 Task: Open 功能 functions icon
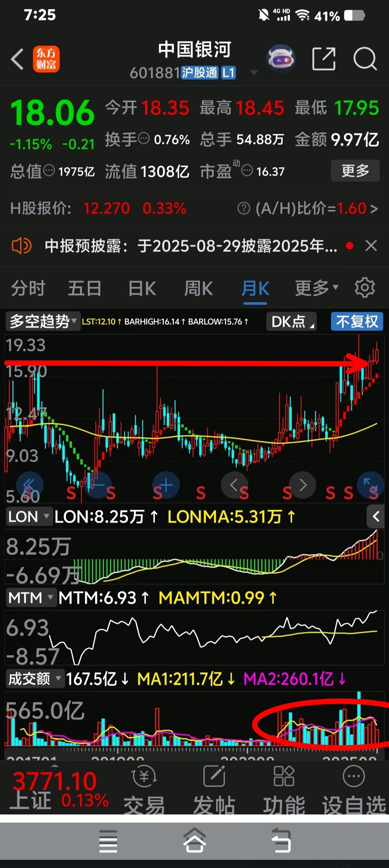tap(284, 790)
